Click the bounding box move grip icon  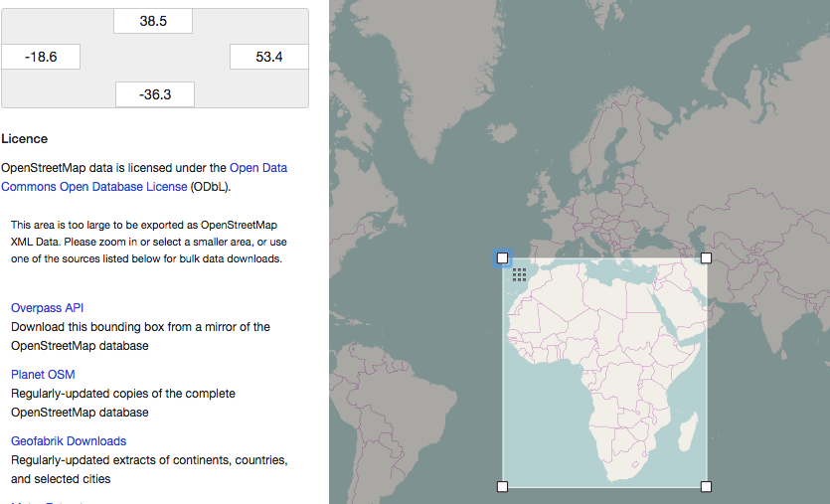pyautogui.click(x=519, y=275)
